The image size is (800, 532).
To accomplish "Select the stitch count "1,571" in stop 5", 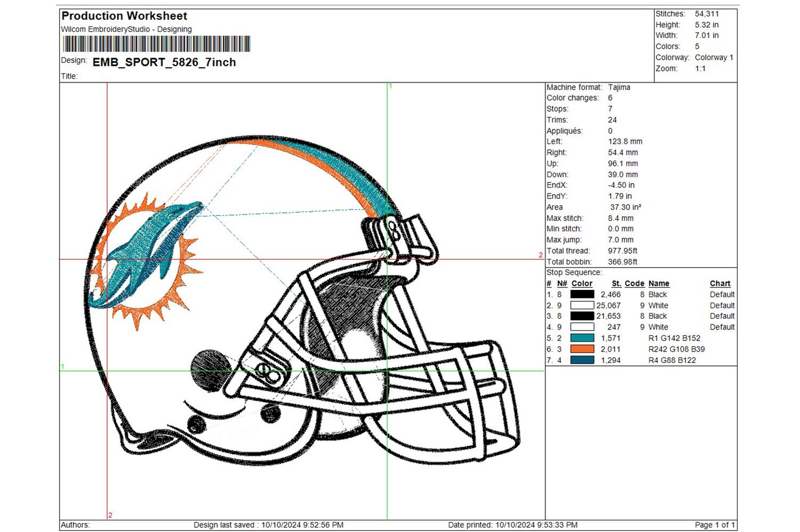I will point(611,338).
